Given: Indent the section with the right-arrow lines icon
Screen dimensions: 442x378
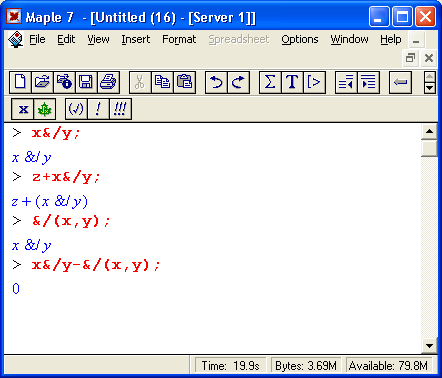Looking at the screenshot, I should pyautogui.click(x=368, y=82).
